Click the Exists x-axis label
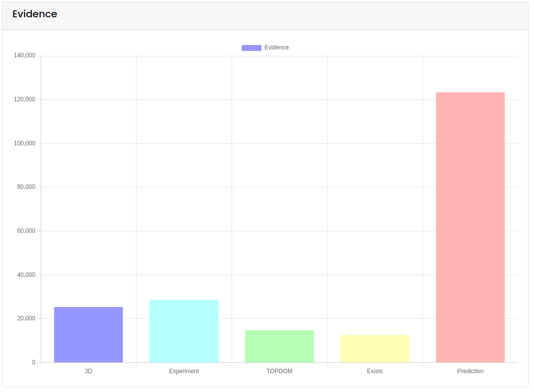Viewport: 534px width, 392px height. pyautogui.click(x=375, y=371)
